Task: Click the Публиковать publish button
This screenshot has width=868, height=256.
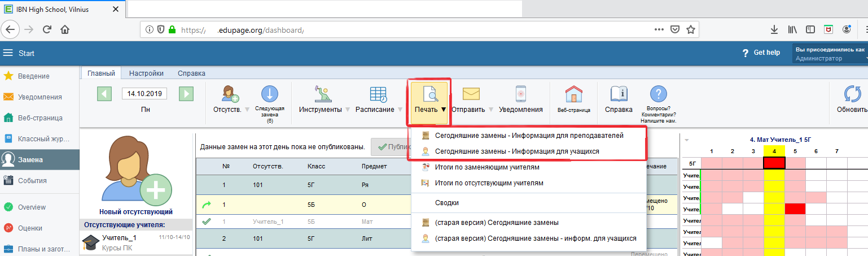Action: point(391,147)
